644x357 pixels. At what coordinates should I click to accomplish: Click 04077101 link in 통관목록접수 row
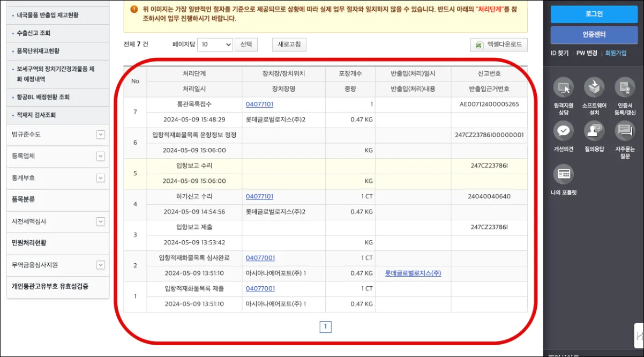point(259,104)
